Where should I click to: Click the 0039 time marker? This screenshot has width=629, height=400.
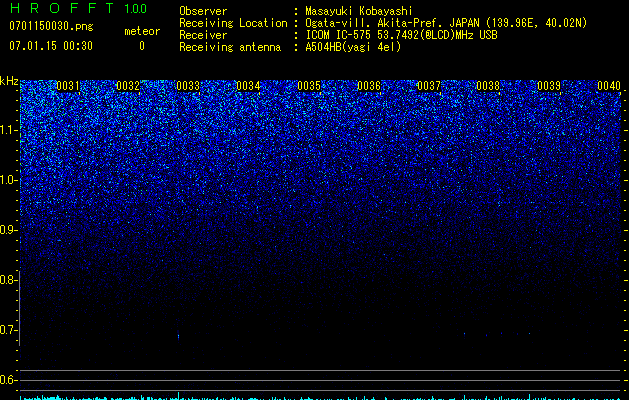(549, 86)
